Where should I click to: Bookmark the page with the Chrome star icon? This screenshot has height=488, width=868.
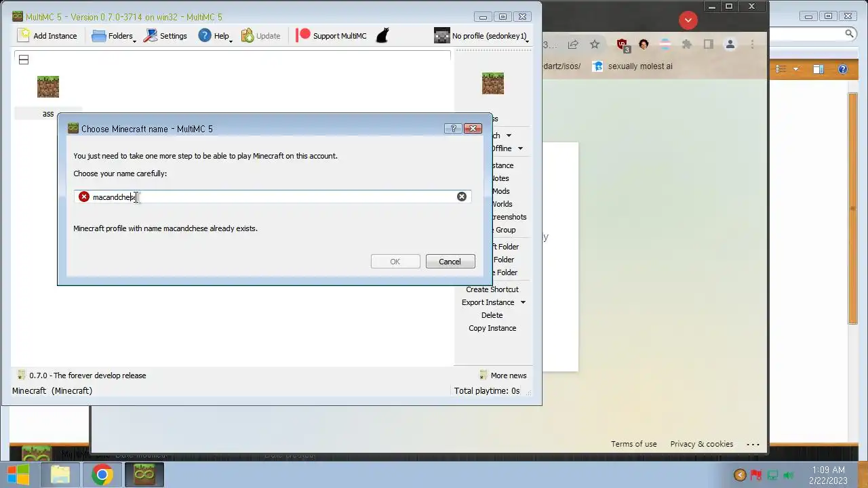595,44
